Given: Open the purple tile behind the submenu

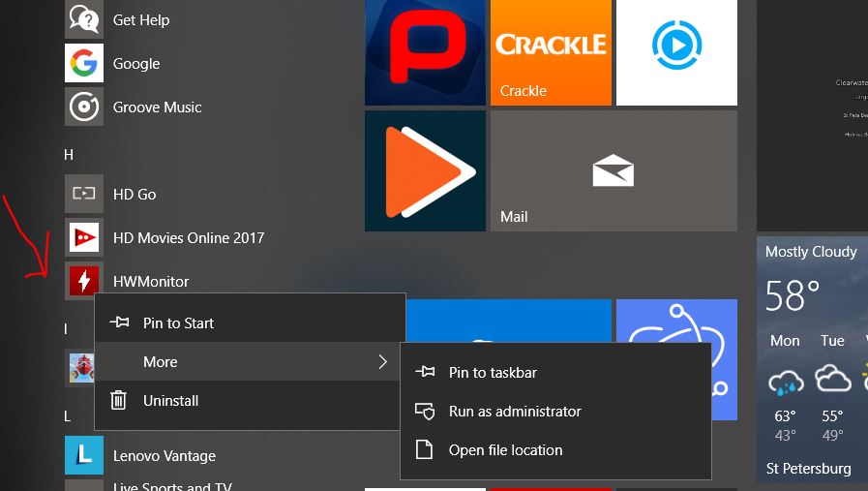Looking at the screenshot, I should pos(676,322).
